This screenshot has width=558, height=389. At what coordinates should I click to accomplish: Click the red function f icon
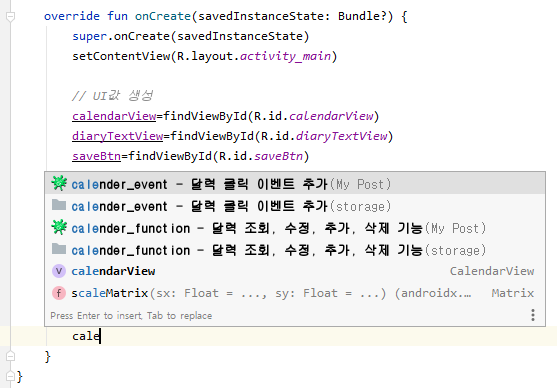[59, 293]
